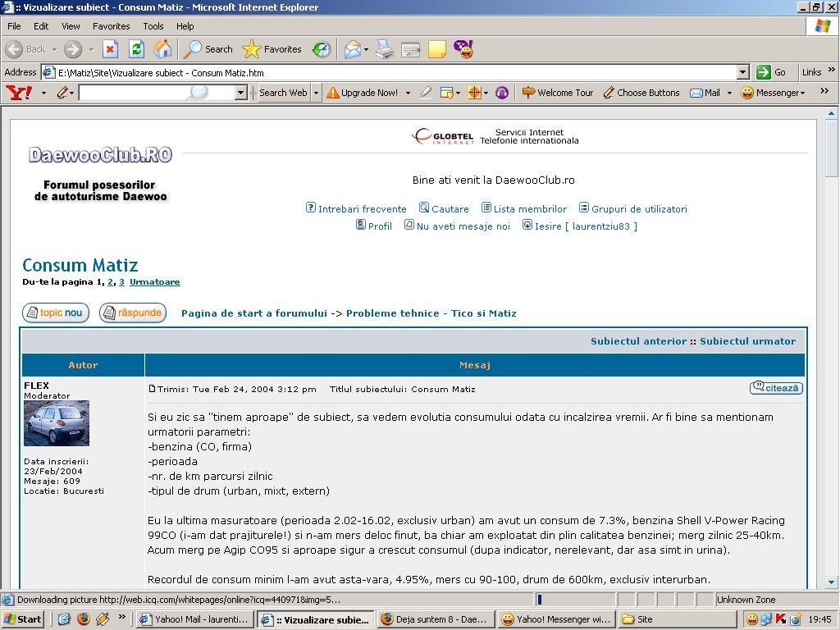The width and height of the screenshot is (840, 630).
Task: Click the Yahoo! logo on toolbar
Action: (x=19, y=93)
